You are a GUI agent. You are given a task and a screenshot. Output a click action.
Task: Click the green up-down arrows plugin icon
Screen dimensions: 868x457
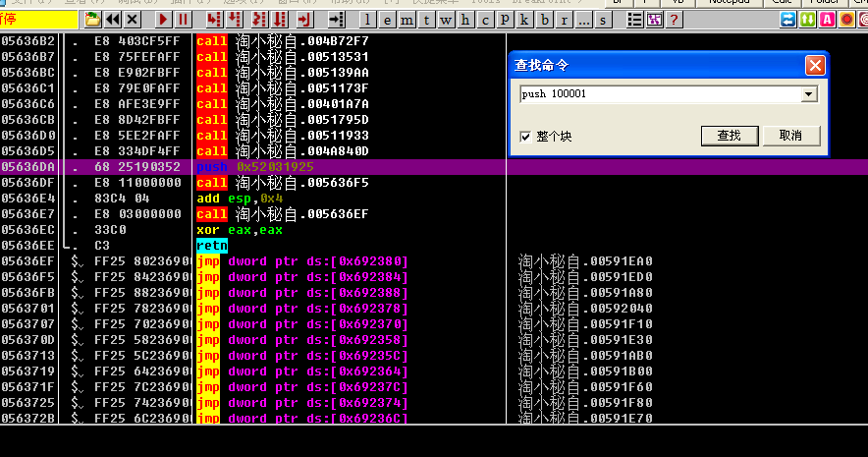point(808,20)
